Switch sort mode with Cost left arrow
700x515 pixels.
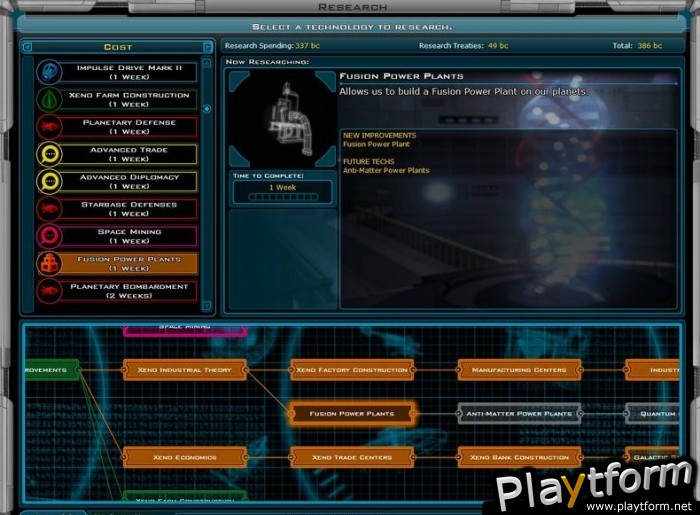27,47
